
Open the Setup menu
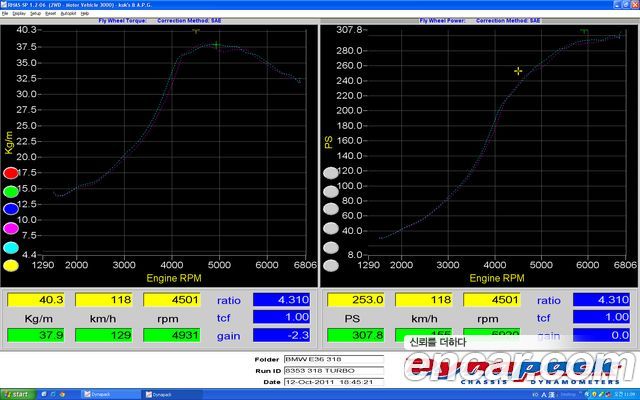36,14
